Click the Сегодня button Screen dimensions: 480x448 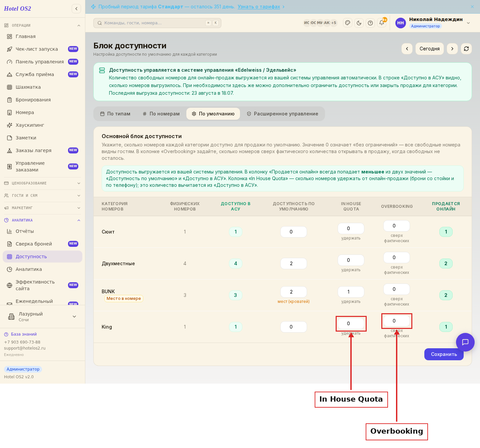pyautogui.click(x=430, y=49)
